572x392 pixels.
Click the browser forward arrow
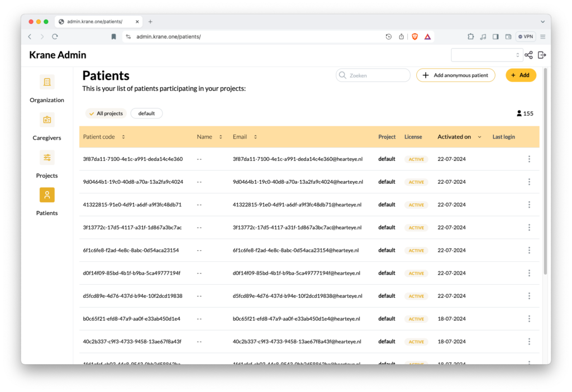tap(42, 36)
